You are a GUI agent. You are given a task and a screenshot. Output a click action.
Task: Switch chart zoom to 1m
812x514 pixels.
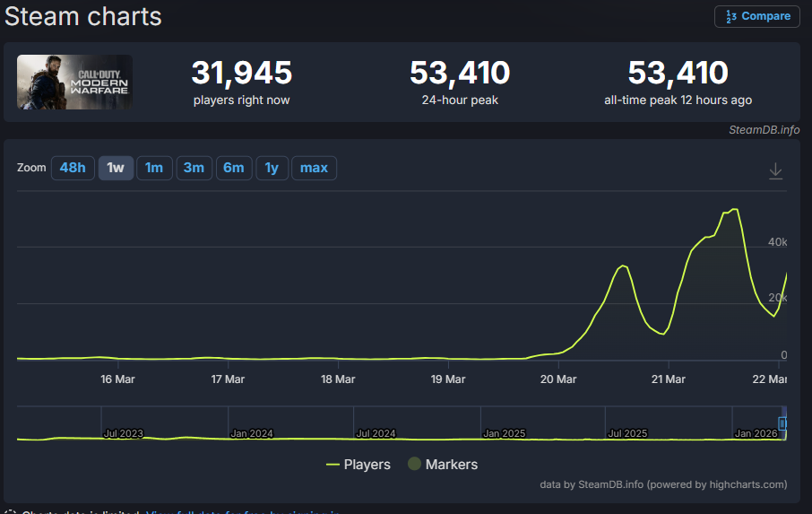pos(154,168)
